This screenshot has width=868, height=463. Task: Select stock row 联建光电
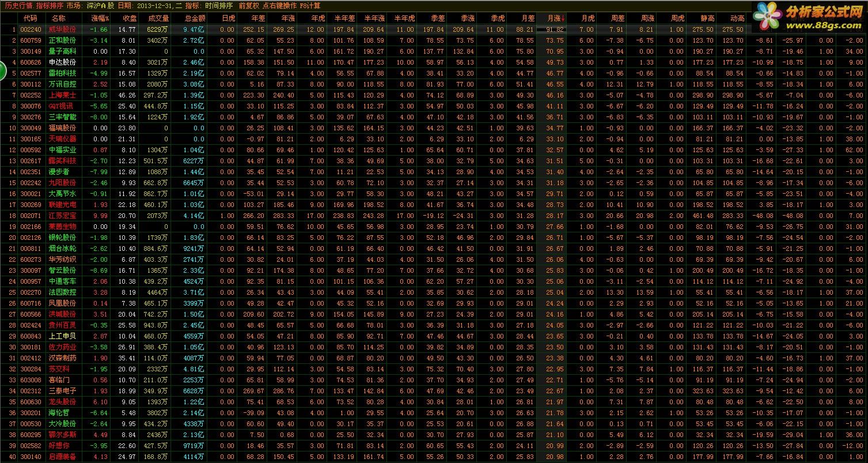[x=434, y=205]
